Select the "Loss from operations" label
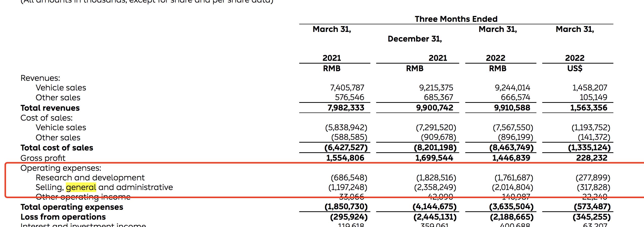This screenshot has width=644, height=227. click(x=63, y=217)
